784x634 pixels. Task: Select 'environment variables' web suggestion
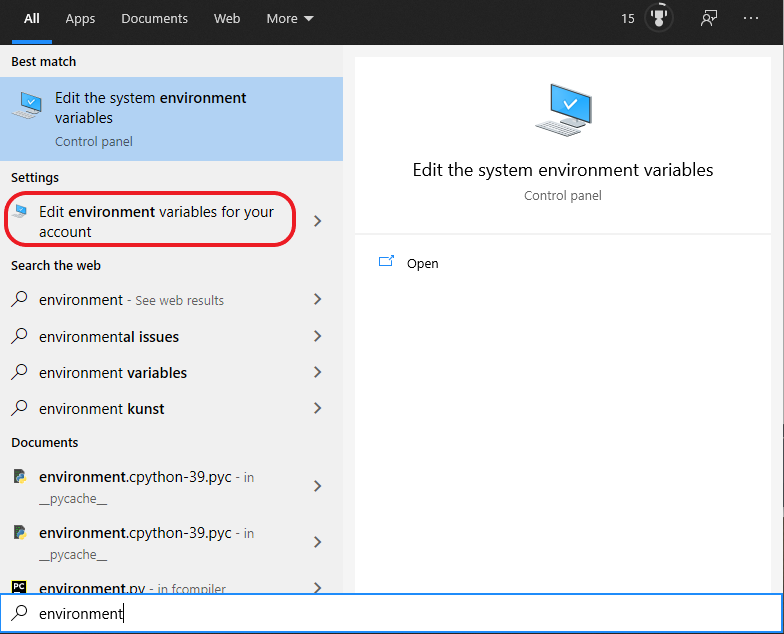coord(113,372)
